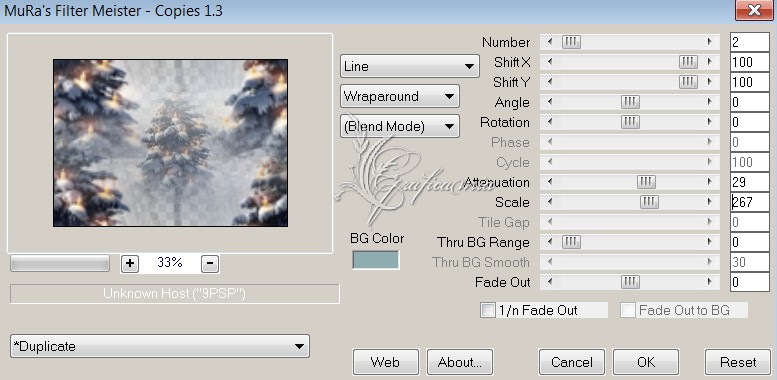This screenshot has height=380, width=777.
Task: Open the Blend Mode dropdown
Action: pyautogui.click(x=399, y=126)
